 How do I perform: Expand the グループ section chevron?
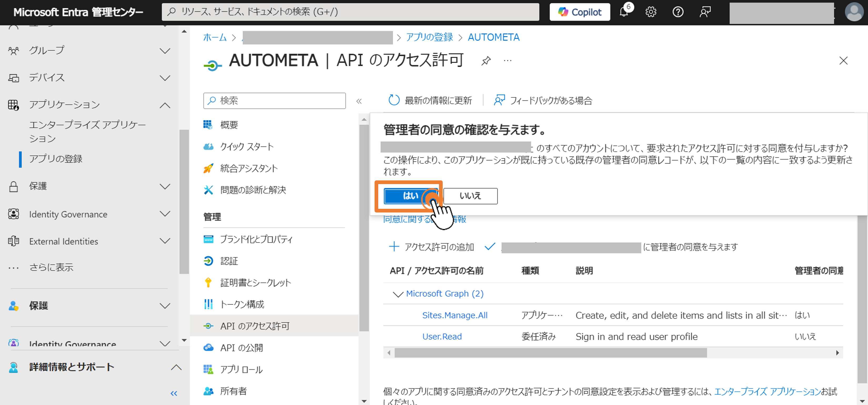point(165,51)
